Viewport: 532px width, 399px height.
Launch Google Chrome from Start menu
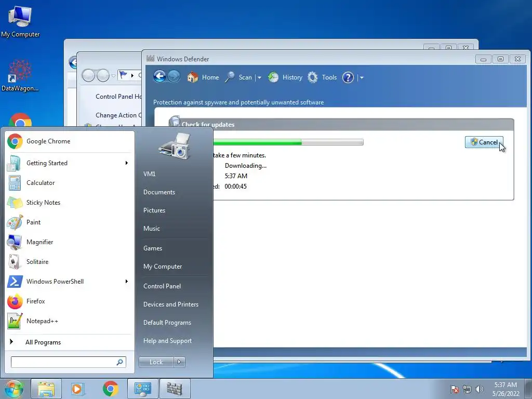click(x=68, y=141)
